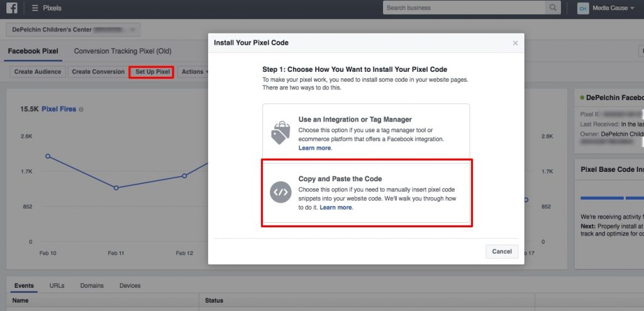Click the Pixel Fires link
Screen dimensions: 644x311
pyautogui.click(x=58, y=109)
